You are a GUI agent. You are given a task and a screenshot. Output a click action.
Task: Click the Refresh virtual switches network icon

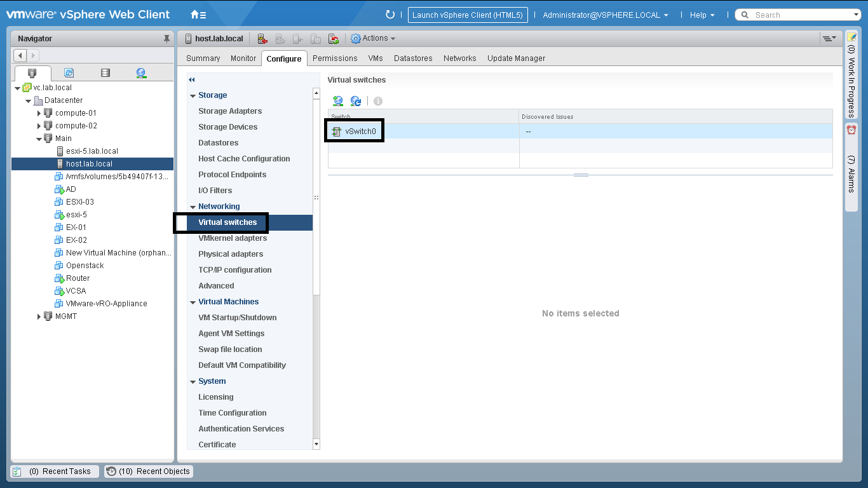(356, 101)
